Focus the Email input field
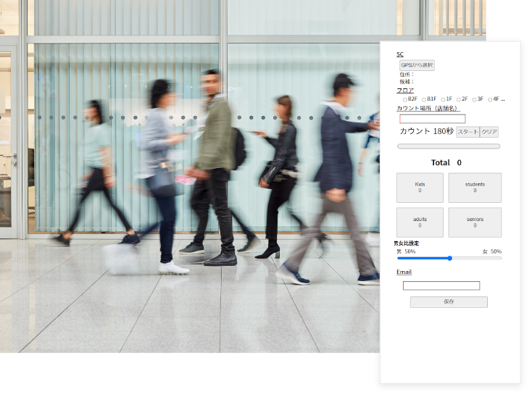 pos(441,286)
